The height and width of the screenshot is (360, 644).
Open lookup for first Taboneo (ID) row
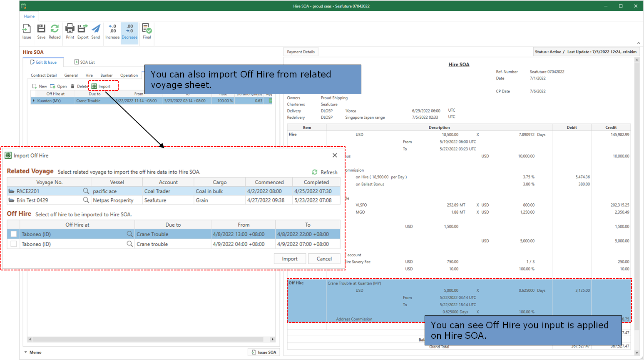coord(130,234)
